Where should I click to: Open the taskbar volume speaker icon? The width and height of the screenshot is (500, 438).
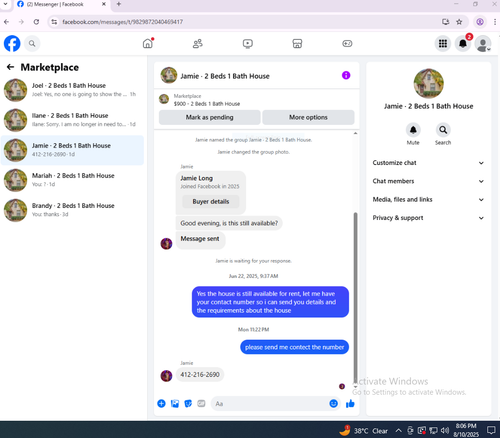(x=445, y=430)
